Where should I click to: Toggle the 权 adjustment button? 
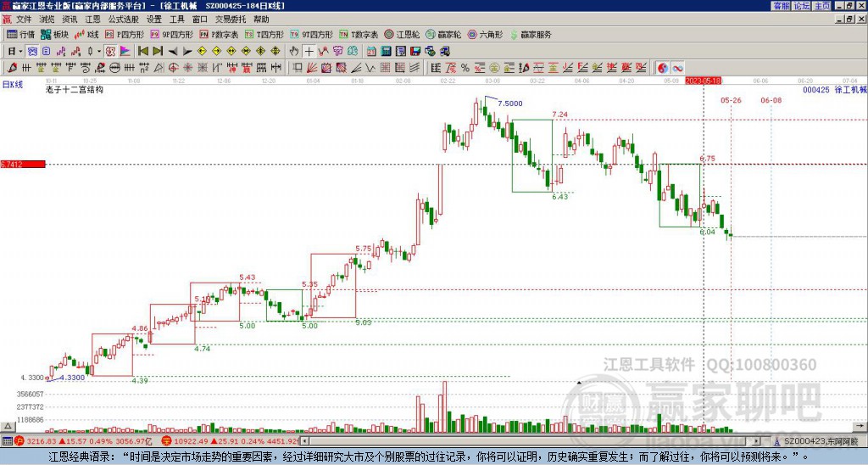pyautogui.click(x=110, y=51)
